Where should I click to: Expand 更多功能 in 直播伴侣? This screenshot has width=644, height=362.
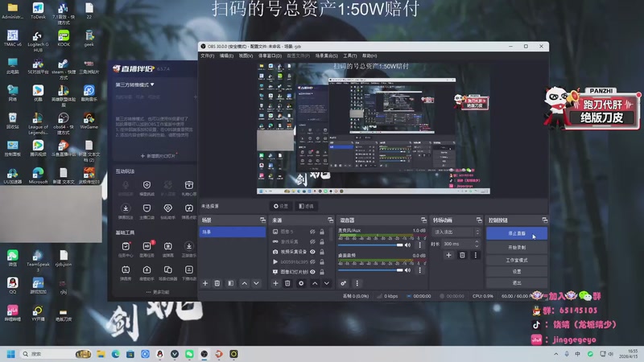(x=158, y=292)
